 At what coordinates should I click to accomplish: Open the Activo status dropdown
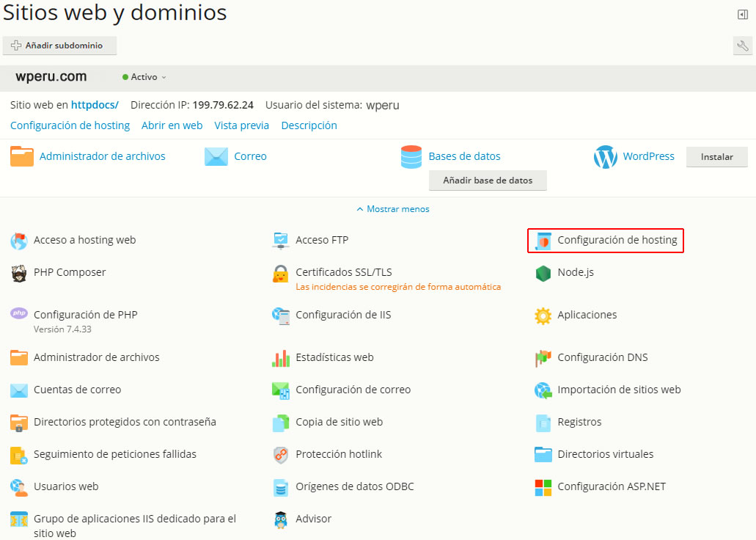pos(144,77)
